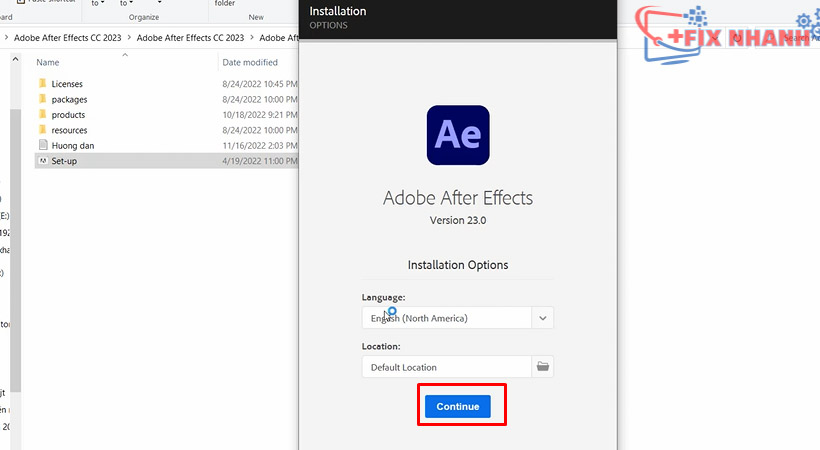This screenshot has height=450, width=820.
Task: Click second Adobe After Effects CC 2023 breadcrumb
Action: tap(190, 38)
